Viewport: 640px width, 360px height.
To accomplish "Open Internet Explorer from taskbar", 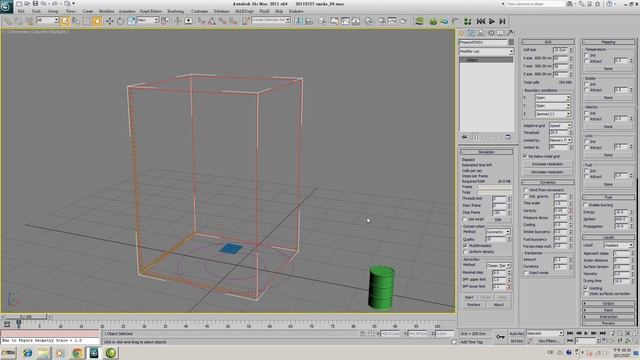I will click(27, 353).
